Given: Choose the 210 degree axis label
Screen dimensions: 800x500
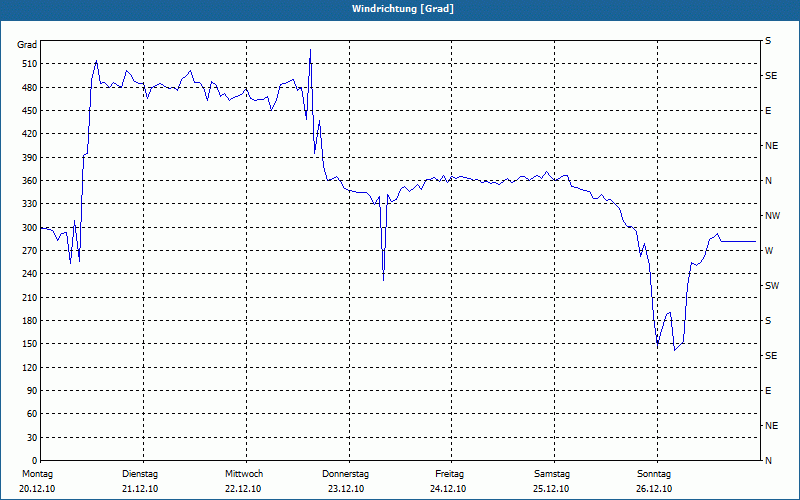Looking at the screenshot, I should click(29, 297).
